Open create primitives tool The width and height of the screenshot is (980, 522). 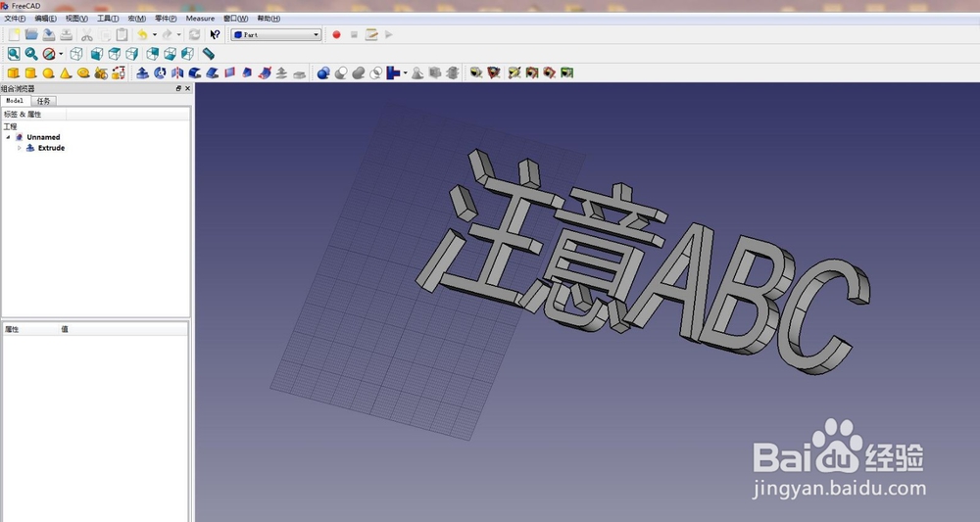click(x=101, y=73)
